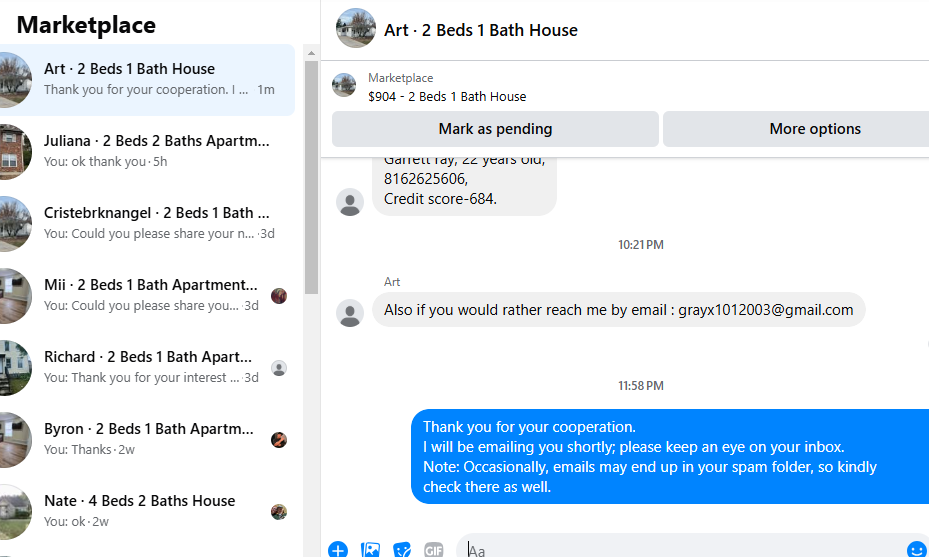This screenshot has height=557, width=929.
Task: Click the plus icon for more actions
Action: click(x=338, y=550)
